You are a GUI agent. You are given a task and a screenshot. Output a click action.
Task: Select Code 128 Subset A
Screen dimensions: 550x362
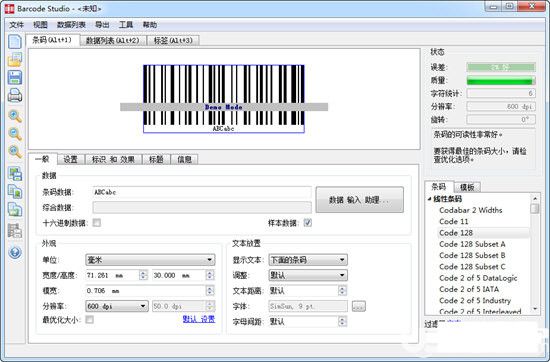[472, 244]
